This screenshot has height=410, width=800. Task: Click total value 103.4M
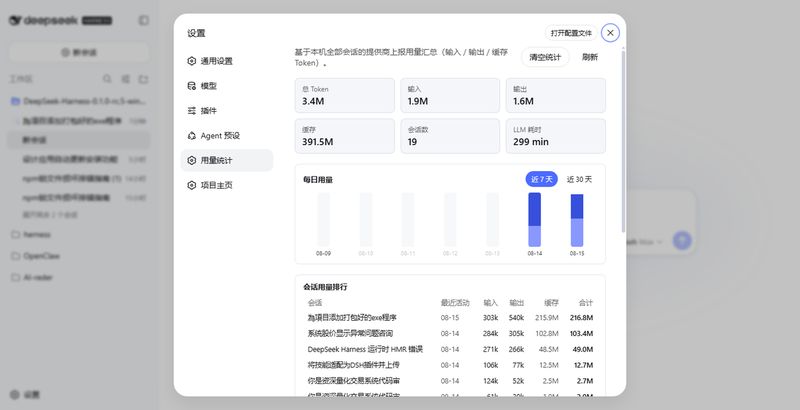tap(581, 334)
